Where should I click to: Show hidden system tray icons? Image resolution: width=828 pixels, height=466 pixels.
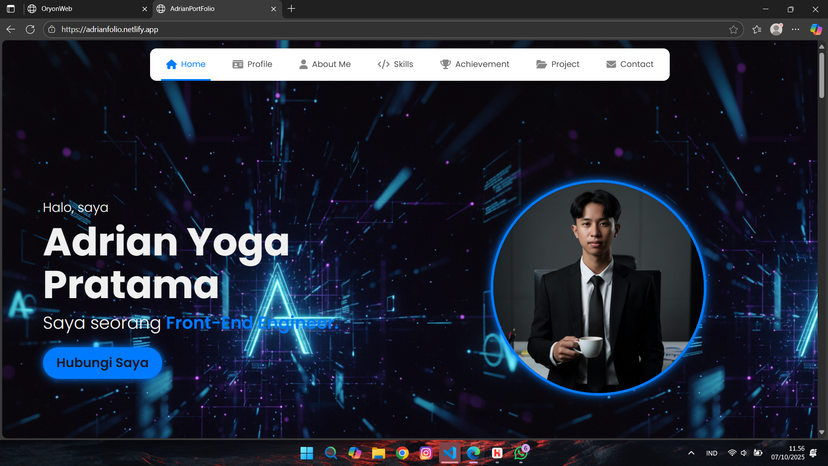coord(691,453)
